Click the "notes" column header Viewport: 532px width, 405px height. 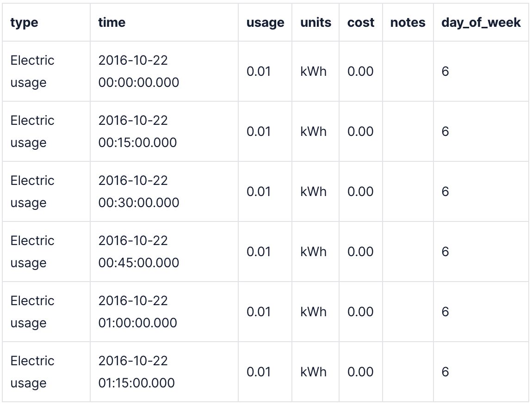coord(408,22)
